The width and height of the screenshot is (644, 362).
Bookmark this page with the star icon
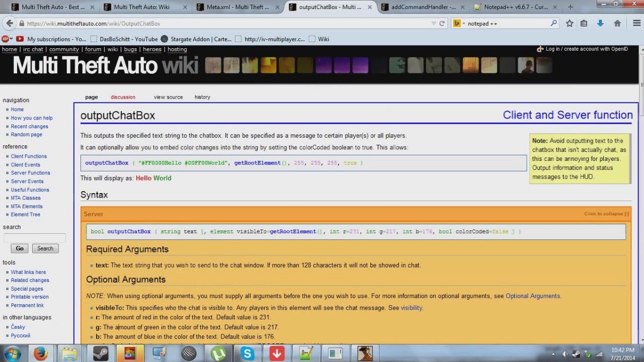pyautogui.click(x=570, y=23)
